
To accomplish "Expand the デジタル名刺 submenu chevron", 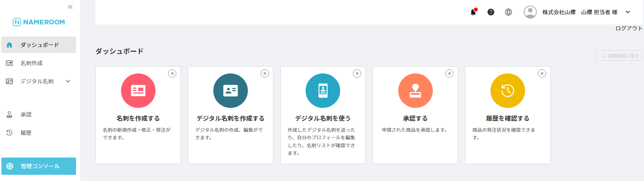I will point(68,81).
